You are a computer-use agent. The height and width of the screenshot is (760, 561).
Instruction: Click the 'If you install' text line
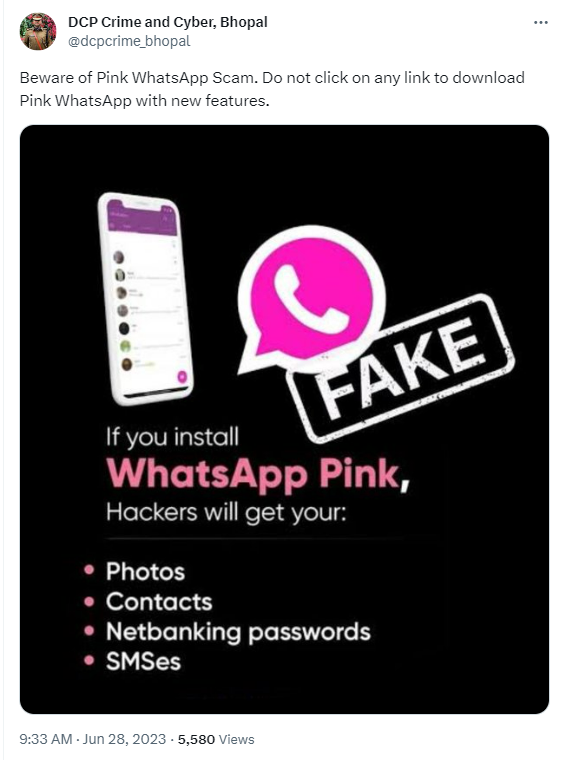coord(173,437)
